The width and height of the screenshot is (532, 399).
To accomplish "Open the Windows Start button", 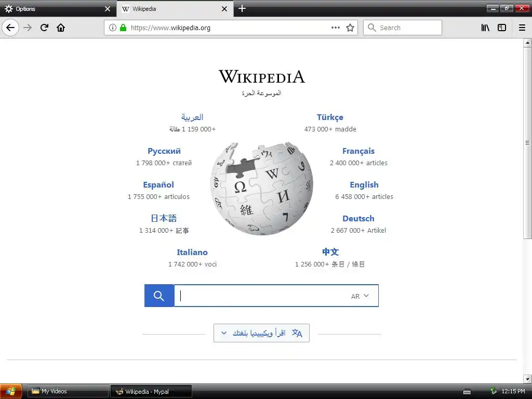I will (x=11, y=392).
